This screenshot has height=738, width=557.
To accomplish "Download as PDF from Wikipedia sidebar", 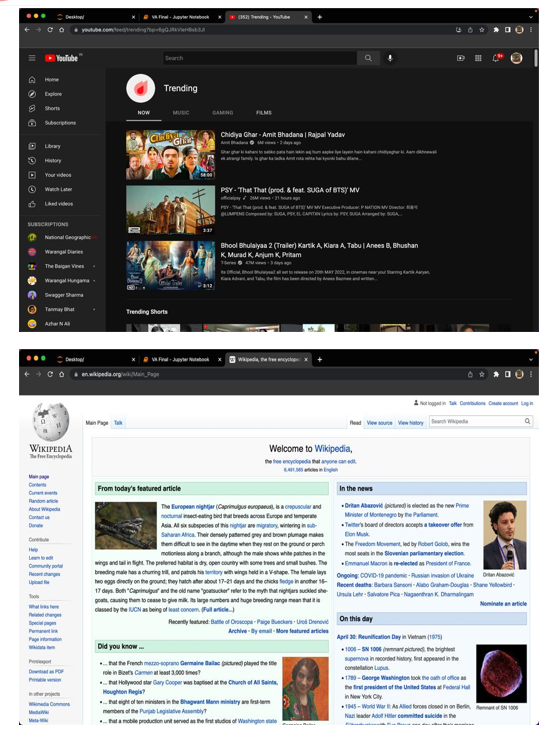I will [46, 672].
